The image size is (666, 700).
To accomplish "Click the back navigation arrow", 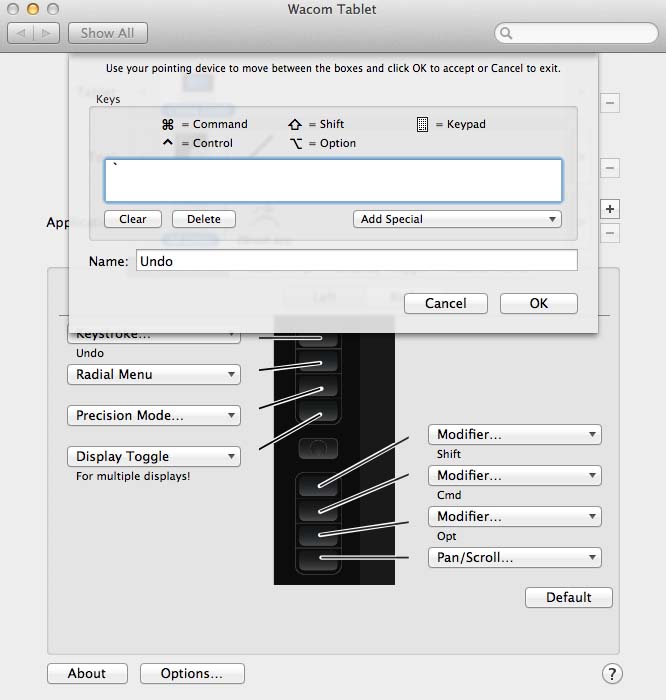I will [x=21, y=33].
